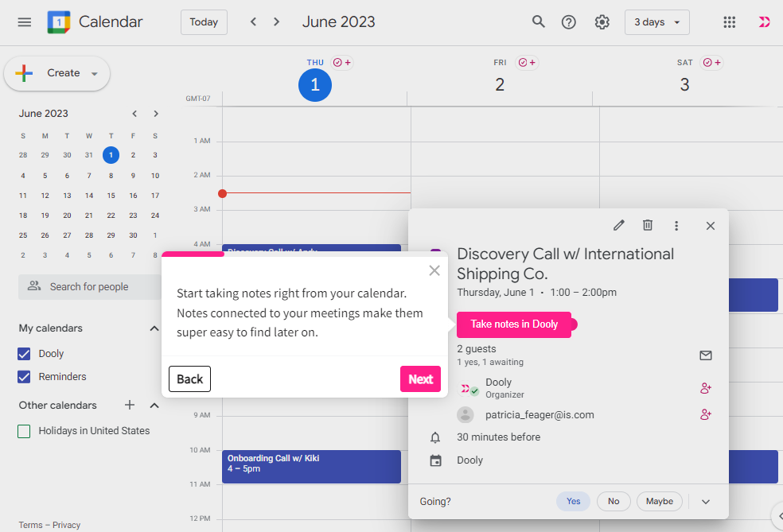Select June 30 in mini calendar

click(133, 235)
